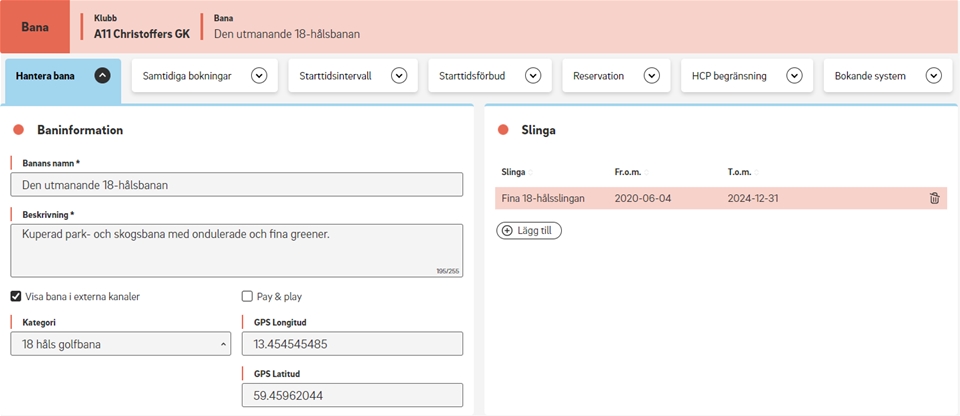The width and height of the screenshot is (960, 416).
Task: Sort by the Fr.o.m. column sort icon
Action: click(647, 172)
